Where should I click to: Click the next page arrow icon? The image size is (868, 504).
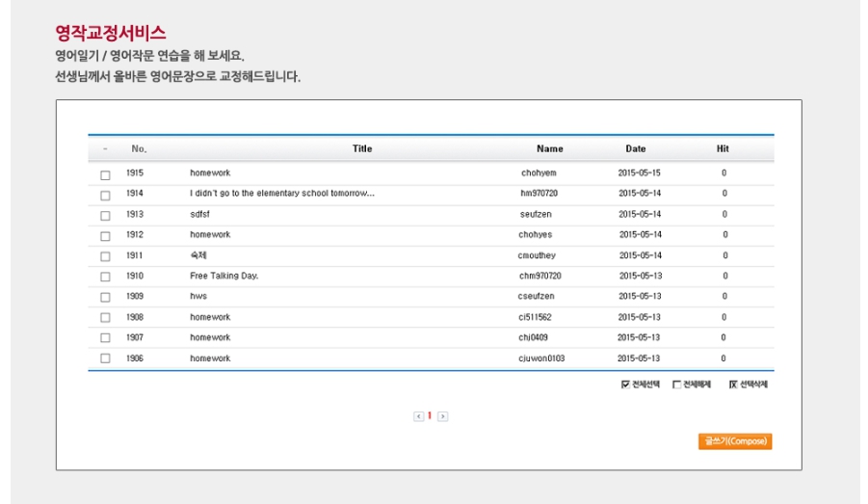[x=442, y=416]
